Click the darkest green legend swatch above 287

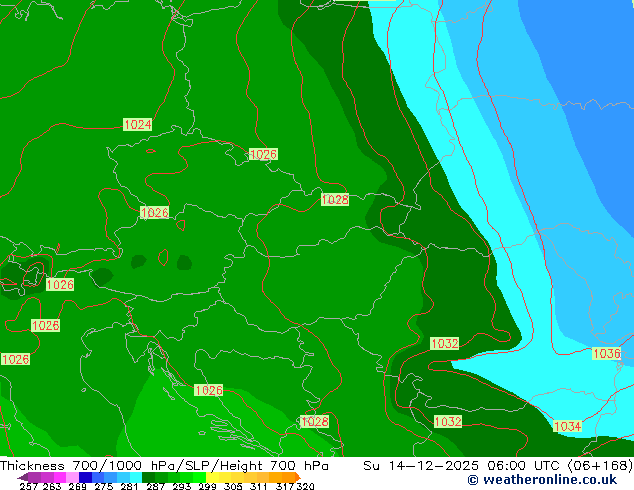click(148, 477)
